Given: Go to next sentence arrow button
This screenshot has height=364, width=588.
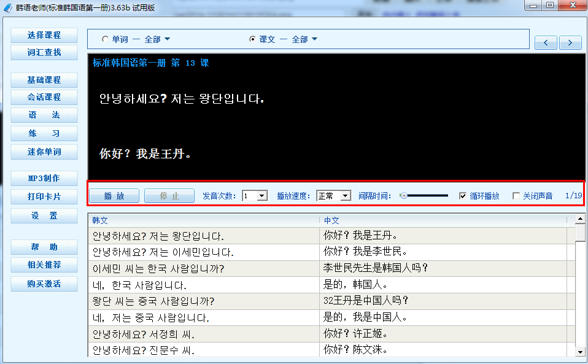Looking at the screenshot, I should 570,43.
